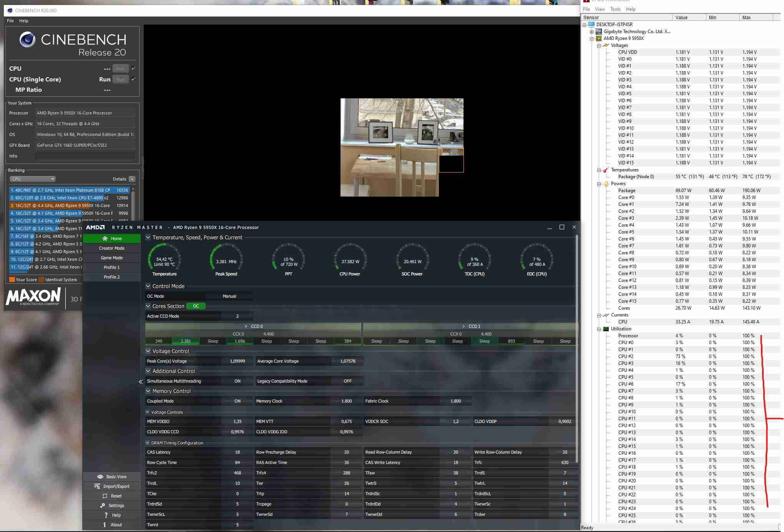Screen dimensions: 784x532
Task: Open HWMonitor View menu
Action: (x=600, y=9)
